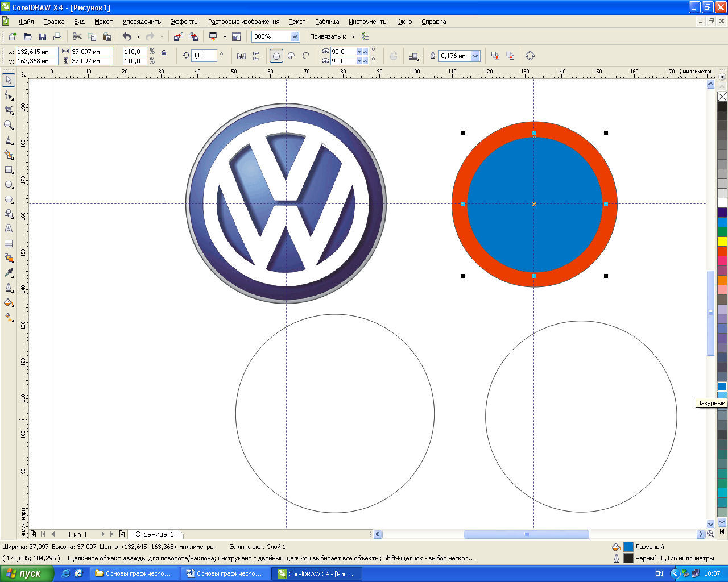Open the Fill bucket tool flyout
This screenshot has height=582, width=728.
[9, 302]
